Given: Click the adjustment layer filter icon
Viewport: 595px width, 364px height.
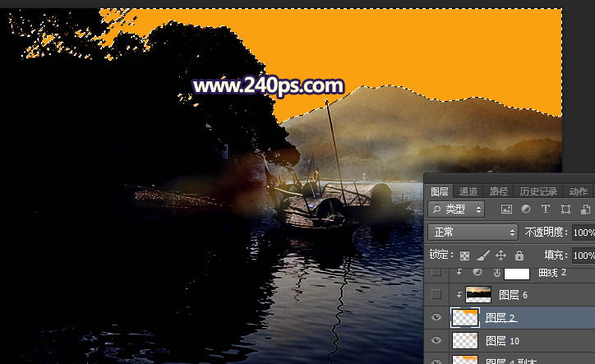Looking at the screenshot, I should (526, 210).
